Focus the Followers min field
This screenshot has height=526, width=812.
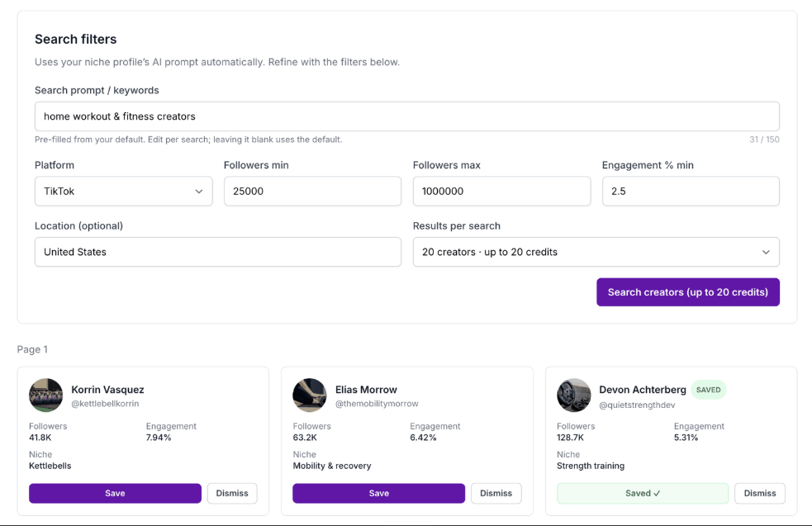(x=312, y=191)
